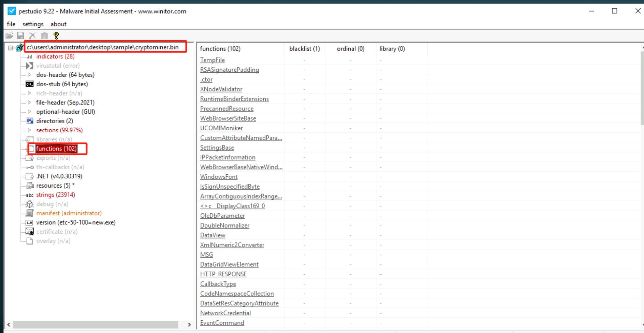Expand the dos-header node
This screenshot has width=644, height=333.
[x=30, y=75]
